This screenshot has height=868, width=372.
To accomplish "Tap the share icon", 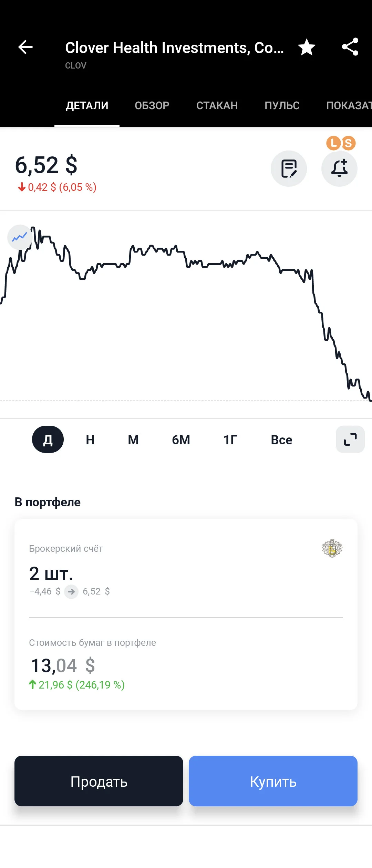I will point(350,47).
